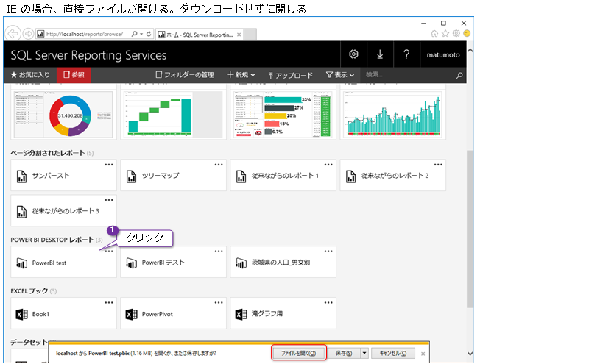Open ellipsis menu for PowerPivot
This screenshot has width=589, height=364.
[x=219, y=303]
